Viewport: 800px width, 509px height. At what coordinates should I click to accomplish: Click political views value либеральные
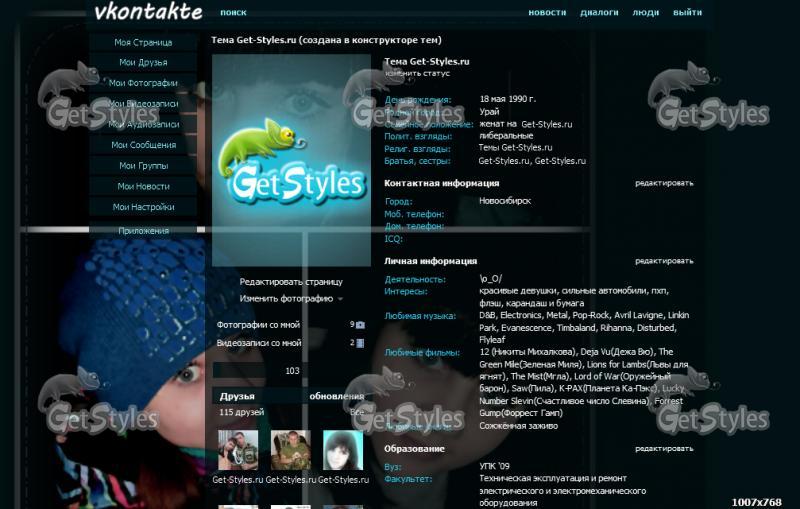click(506, 136)
